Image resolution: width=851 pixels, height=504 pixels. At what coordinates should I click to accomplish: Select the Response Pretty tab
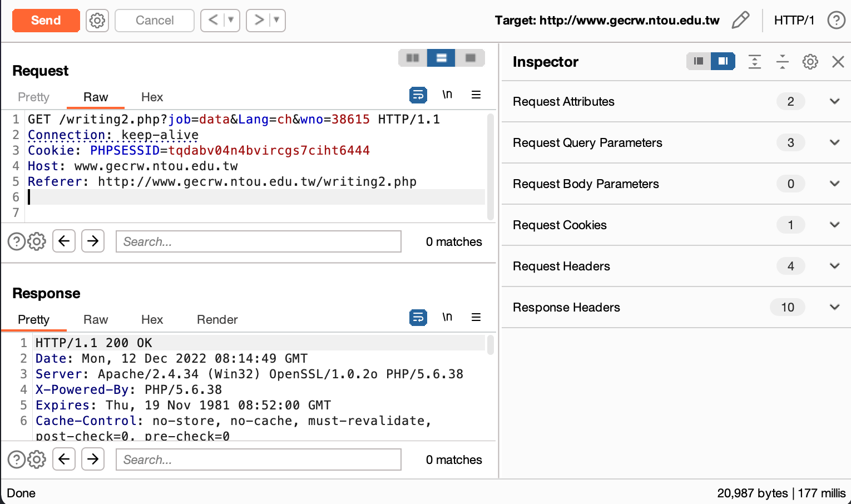tap(33, 320)
